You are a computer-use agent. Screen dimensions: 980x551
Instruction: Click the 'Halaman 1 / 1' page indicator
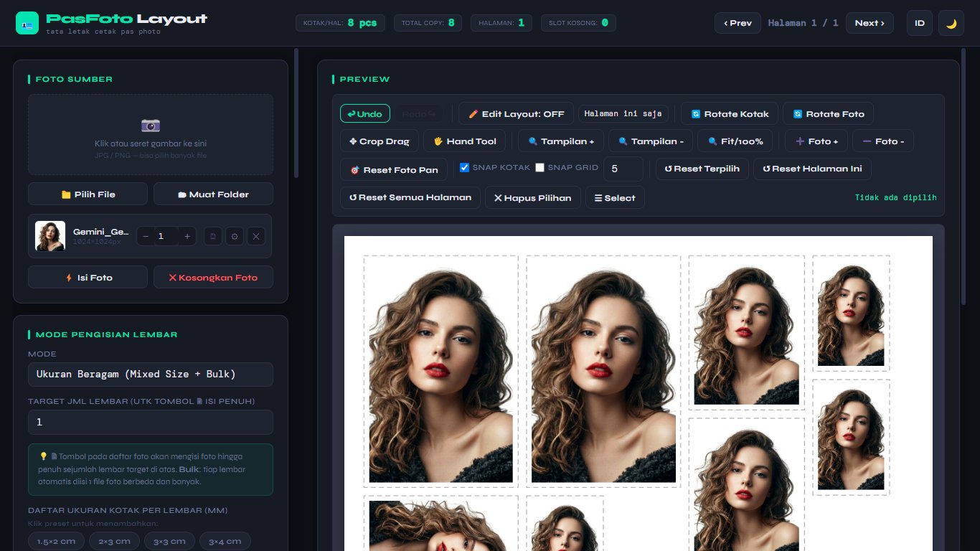coord(803,23)
